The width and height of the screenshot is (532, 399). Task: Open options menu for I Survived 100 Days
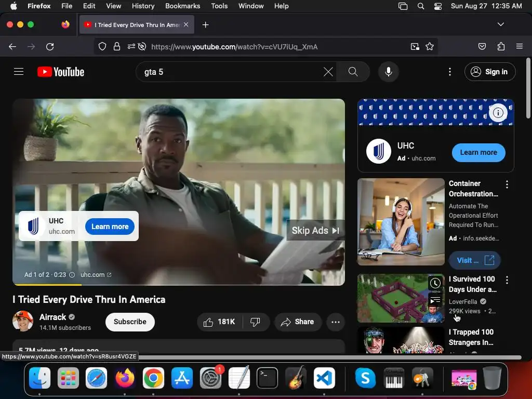click(x=507, y=280)
